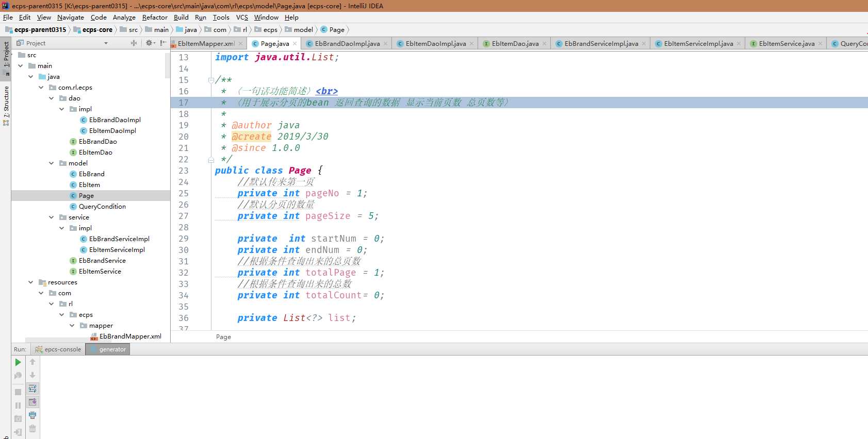The width and height of the screenshot is (868, 439).
Task: Collapse the mapper folder
Action: click(x=72, y=326)
